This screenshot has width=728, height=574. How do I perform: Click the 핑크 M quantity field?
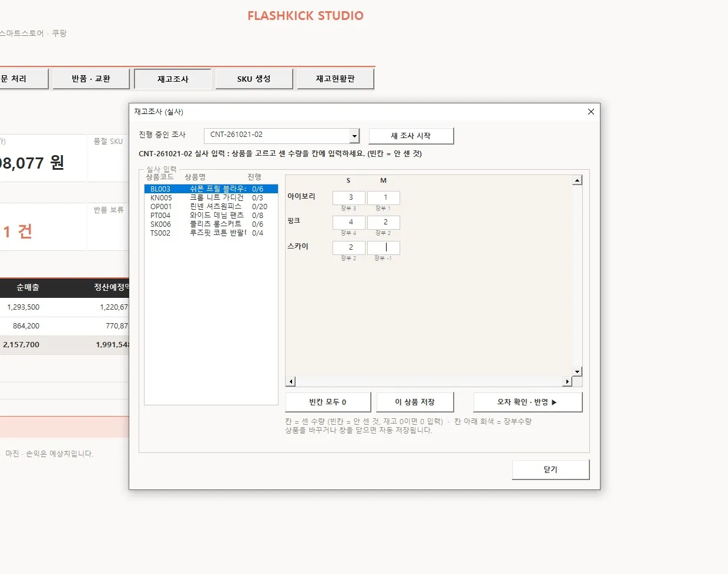coord(384,222)
